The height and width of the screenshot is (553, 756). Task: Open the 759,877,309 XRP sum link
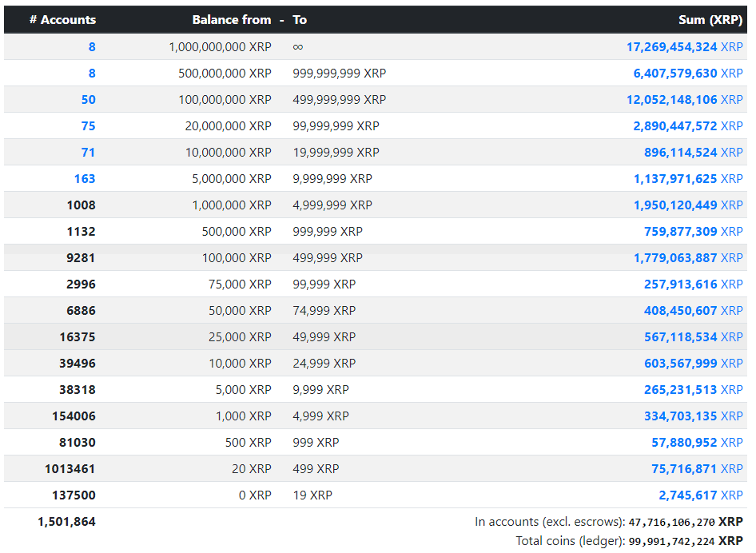[x=694, y=232]
